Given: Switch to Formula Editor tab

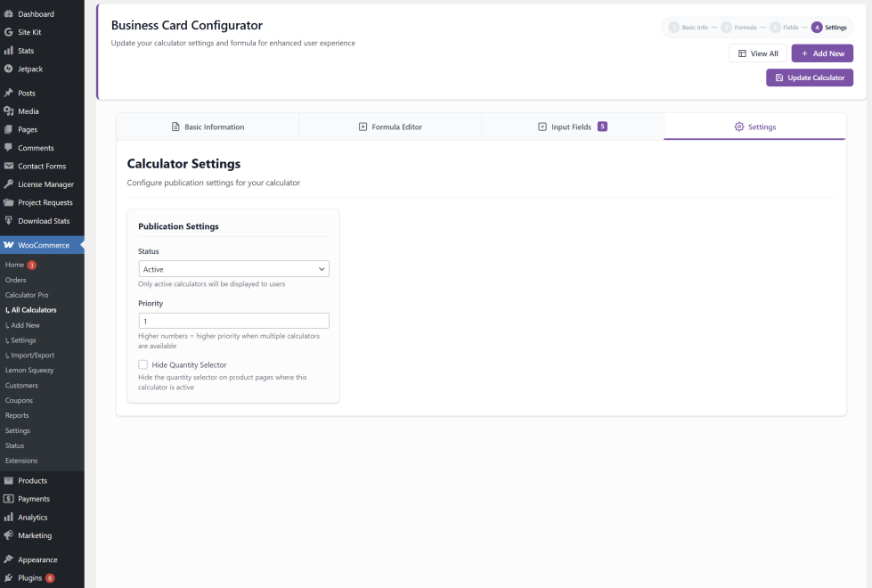Looking at the screenshot, I should click(390, 127).
